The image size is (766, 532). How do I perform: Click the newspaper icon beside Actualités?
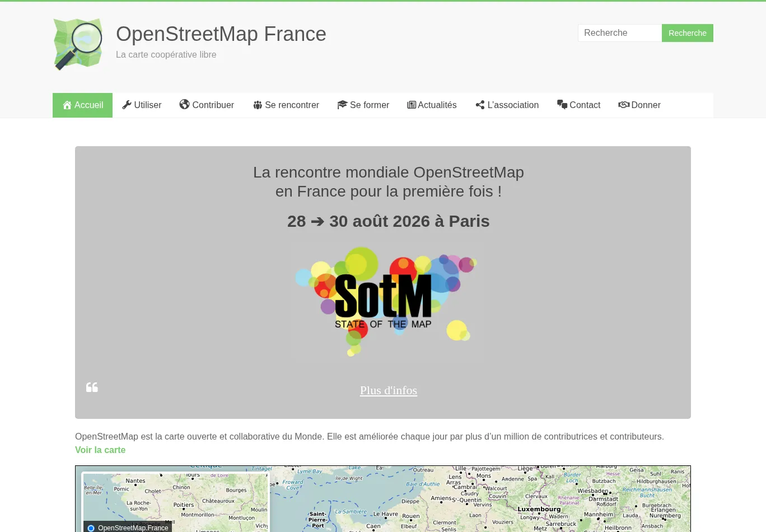click(412, 105)
